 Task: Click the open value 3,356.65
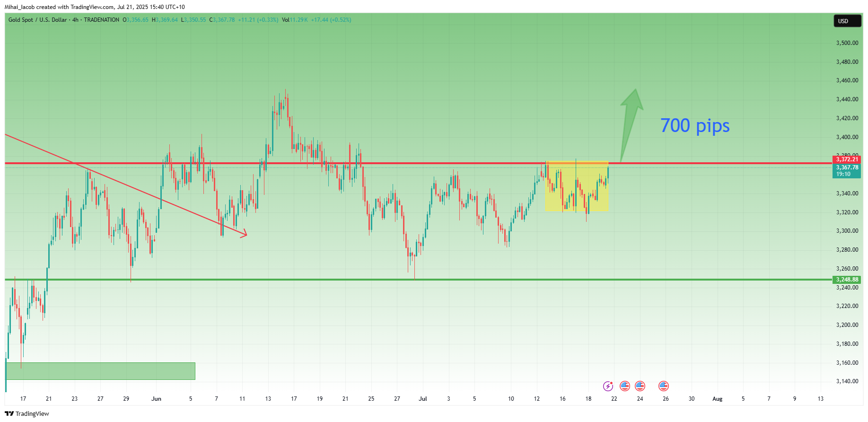pos(137,20)
